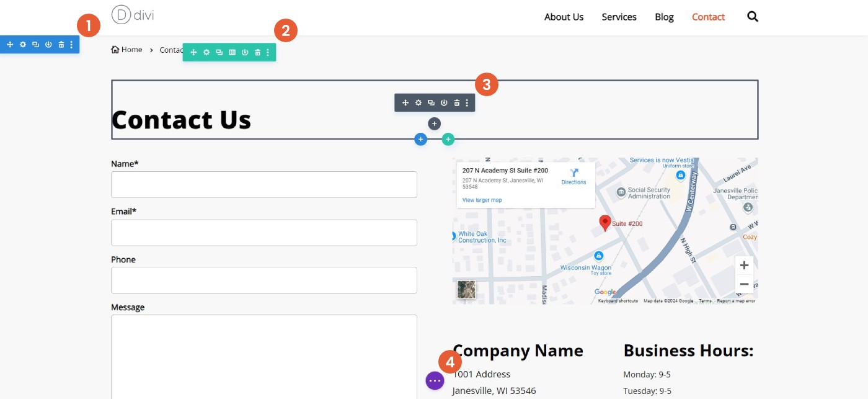Expand more options on the blue toolbar
Image resolution: width=868 pixels, height=399 pixels.
72,44
